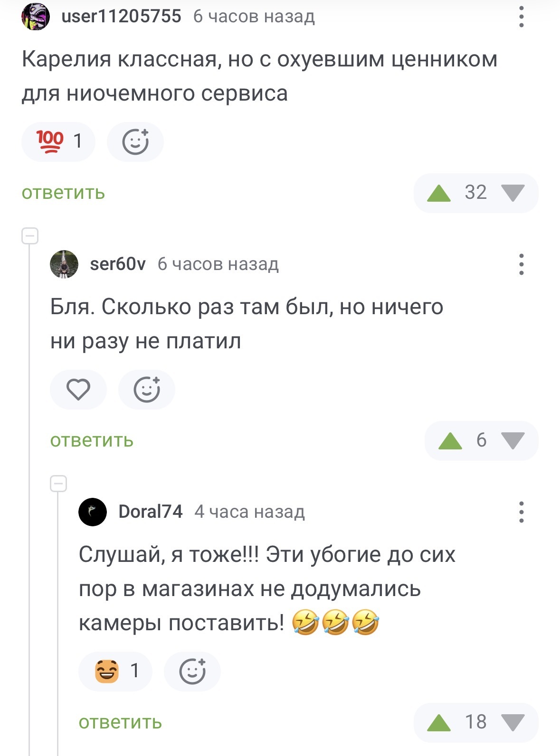560x756 pixels.
Task: Add emoji reaction to Doral74's comment
Action: [192, 672]
